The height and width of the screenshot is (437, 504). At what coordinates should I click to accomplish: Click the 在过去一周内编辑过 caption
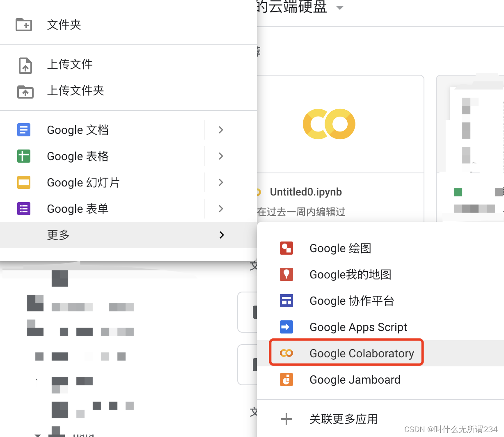tap(301, 212)
